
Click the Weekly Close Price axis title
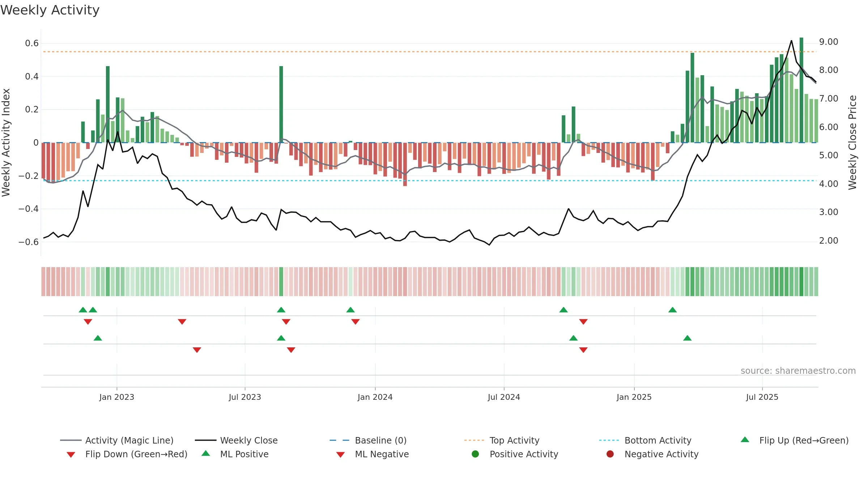tap(852, 142)
